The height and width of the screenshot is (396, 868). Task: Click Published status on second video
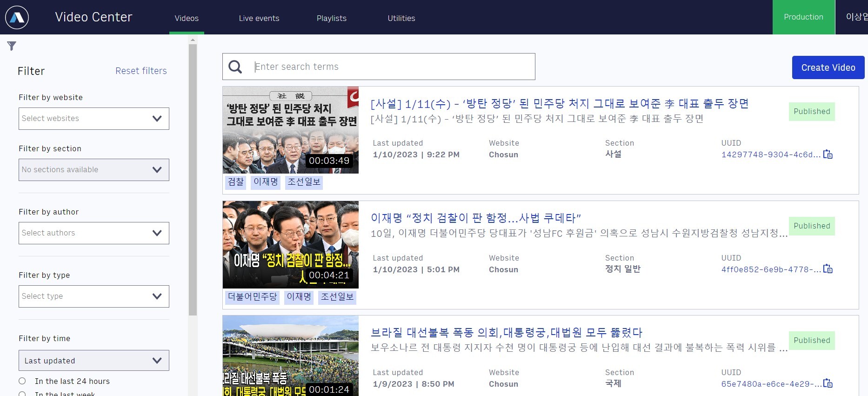click(812, 226)
